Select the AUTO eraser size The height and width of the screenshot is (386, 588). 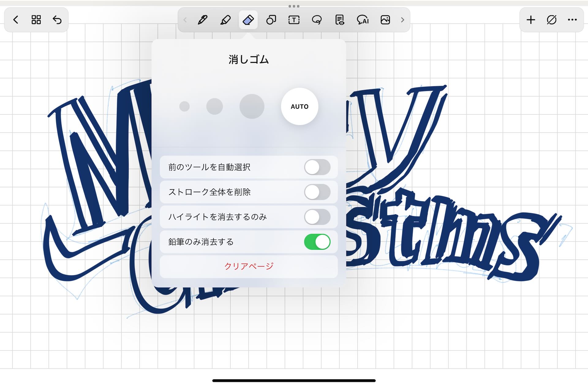300,106
